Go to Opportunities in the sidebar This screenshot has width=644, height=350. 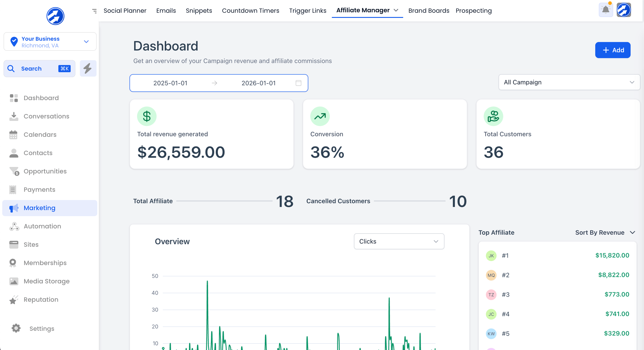45,171
